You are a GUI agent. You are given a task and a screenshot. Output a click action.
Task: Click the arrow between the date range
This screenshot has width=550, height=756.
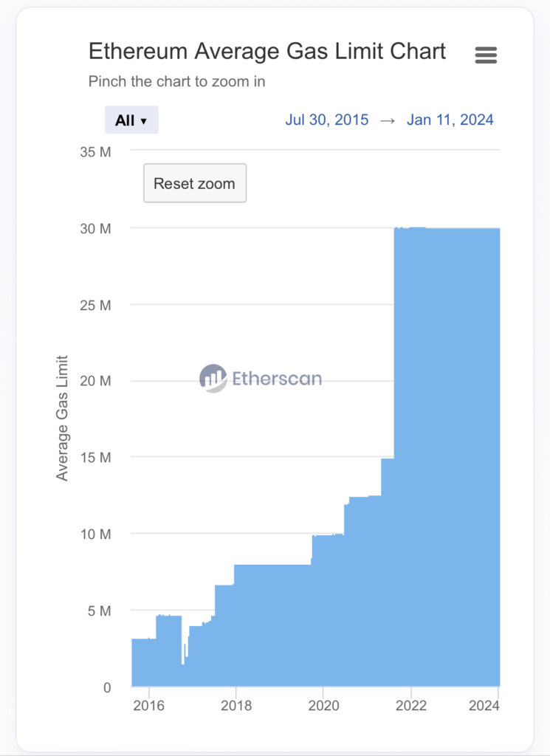pos(388,120)
